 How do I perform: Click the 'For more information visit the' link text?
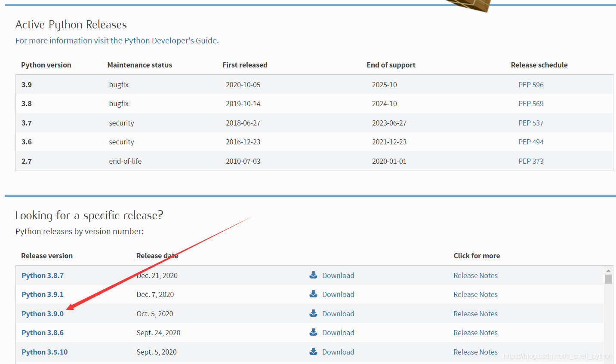[69, 40]
